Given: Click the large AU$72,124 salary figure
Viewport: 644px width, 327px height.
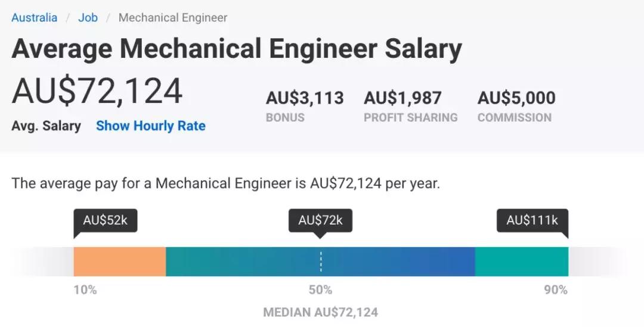Looking at the screenshot, I should pos(97,92).
